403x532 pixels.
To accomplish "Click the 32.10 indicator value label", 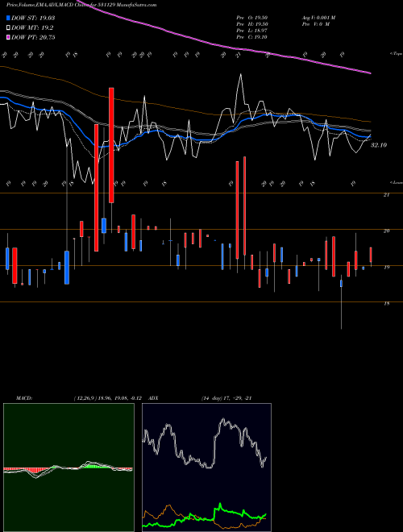I will point(379,145).
